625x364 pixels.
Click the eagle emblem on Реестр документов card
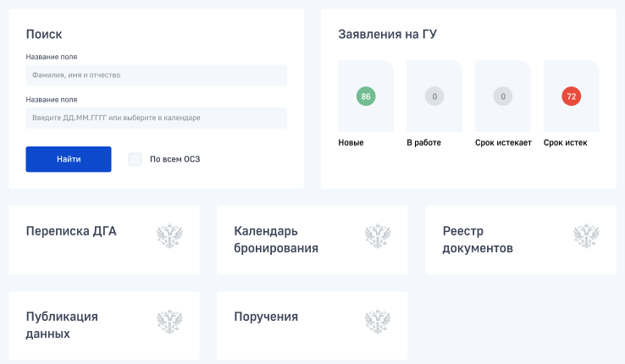point(586,236)
